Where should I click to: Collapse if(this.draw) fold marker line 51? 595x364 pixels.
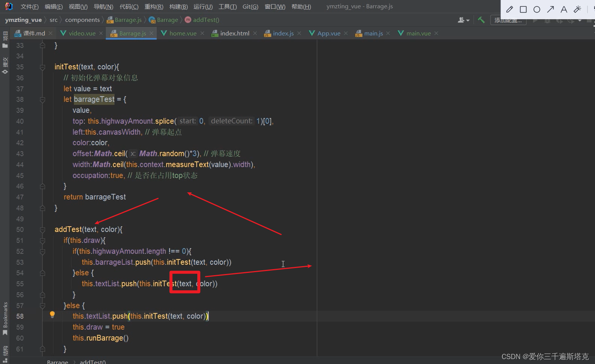click(43, 241)
